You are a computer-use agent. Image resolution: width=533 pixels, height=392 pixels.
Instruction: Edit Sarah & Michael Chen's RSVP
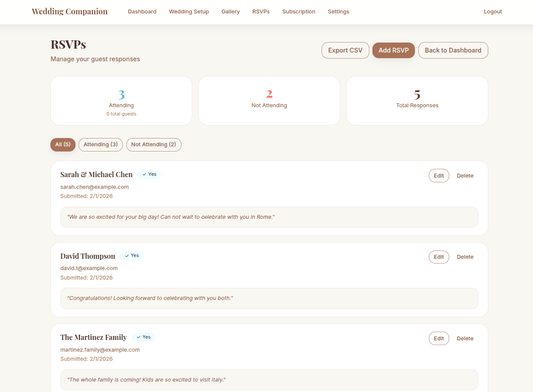pos(439,176)
